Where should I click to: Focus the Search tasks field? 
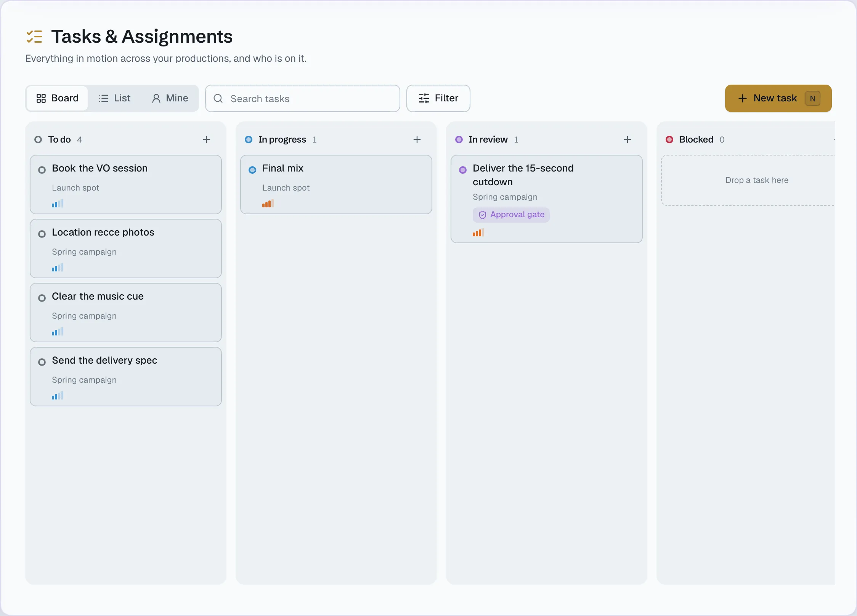[x=303, y=98]
